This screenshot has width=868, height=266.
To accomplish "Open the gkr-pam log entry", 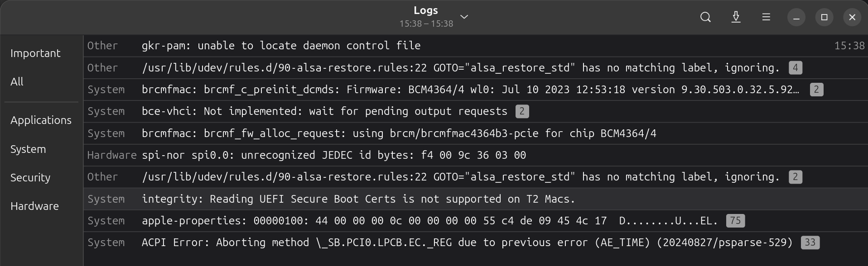I will (281, 46).
